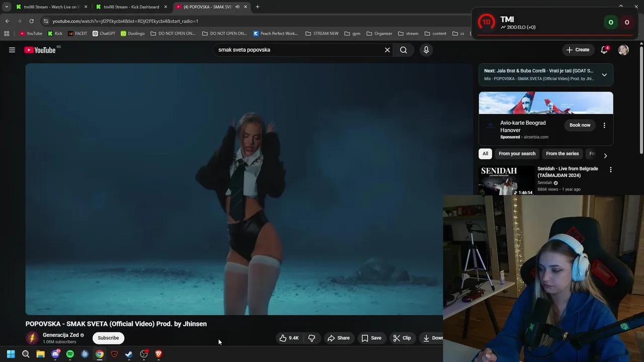This screenshot has width=644, height=362.
Task: View site information for youtube.com
Action: (46, 21)
